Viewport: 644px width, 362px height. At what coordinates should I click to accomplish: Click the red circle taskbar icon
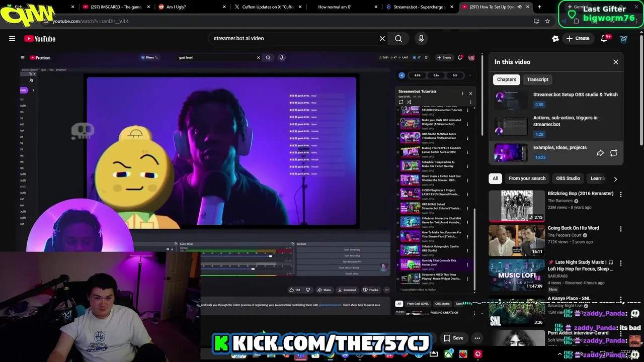[x=478, y=354]
